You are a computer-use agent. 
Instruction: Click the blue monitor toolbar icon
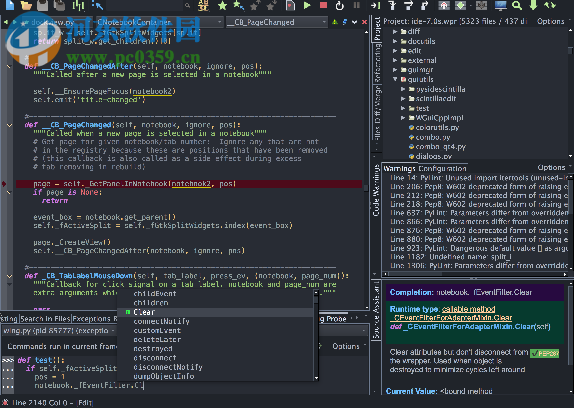click(500, 5)
